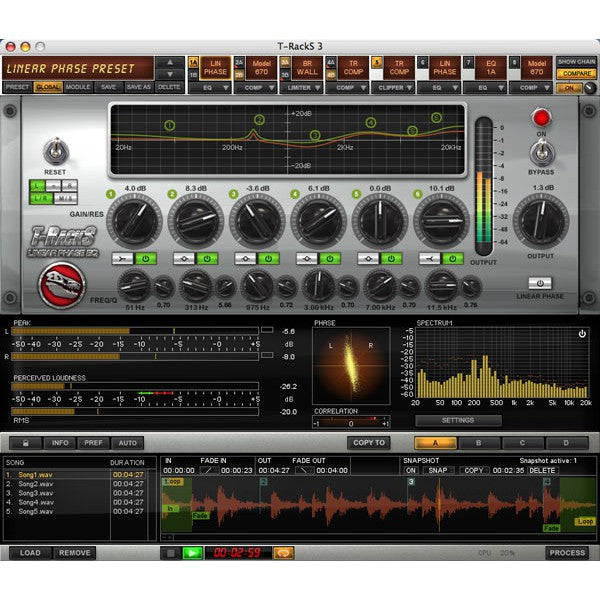Select EQ node 2 on the curve display
600x600 pixels.
pos(259,120)
